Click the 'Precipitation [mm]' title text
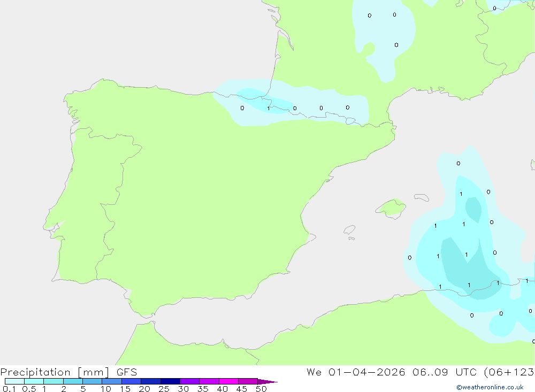This screenshot has height=392, width=535. (x=55, y=372)
